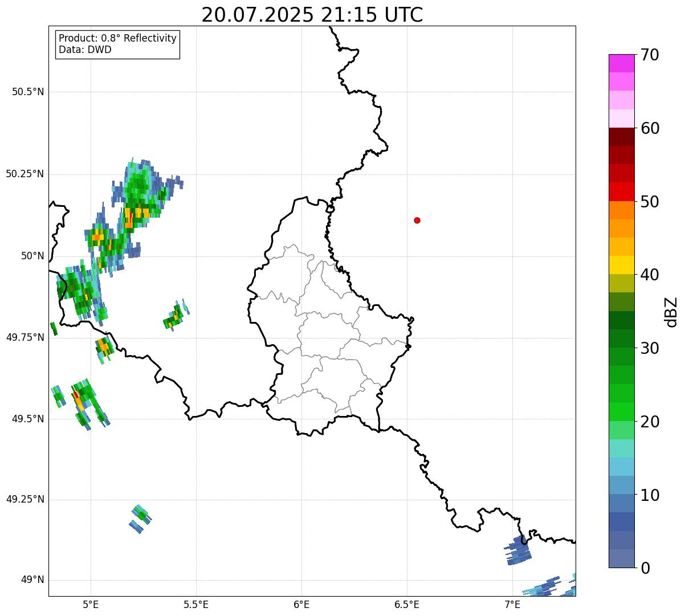Screen dimensions: 685x616
Task: Click the 50.5°N latitude label
Action: coord(28,92)
